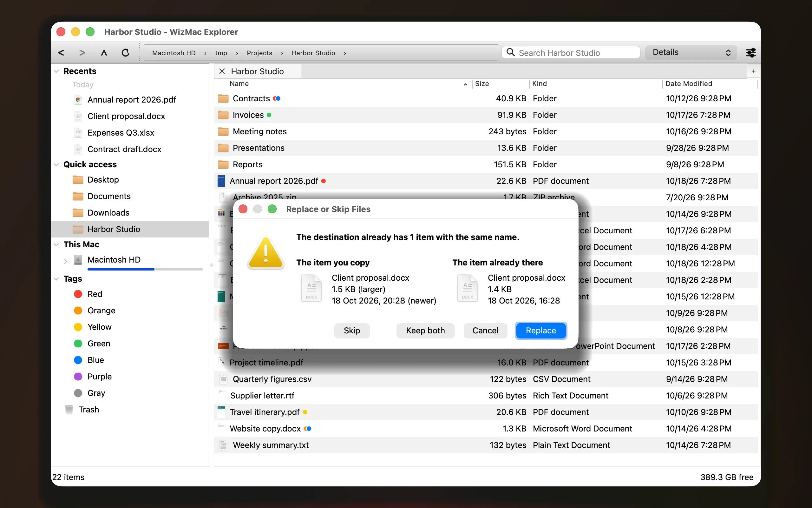Open the Details view mode dropdown

691,52
